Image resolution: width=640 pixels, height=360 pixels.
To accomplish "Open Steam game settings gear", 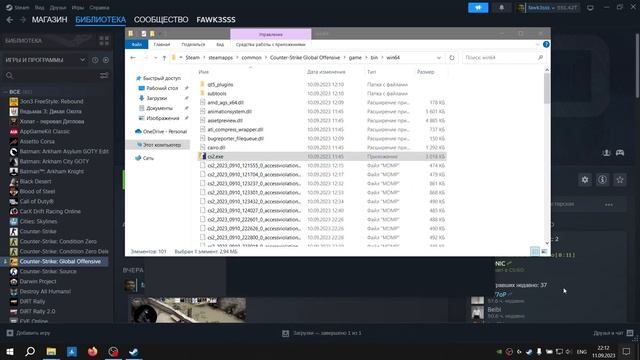I will click(x=585, y=180).
